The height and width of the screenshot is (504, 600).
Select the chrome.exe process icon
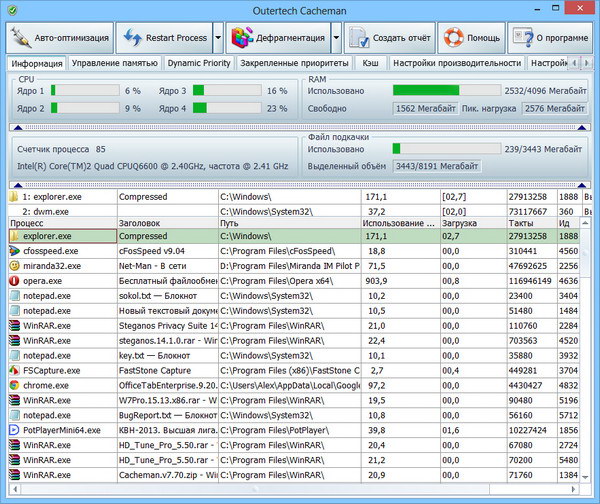coord(14,385)
